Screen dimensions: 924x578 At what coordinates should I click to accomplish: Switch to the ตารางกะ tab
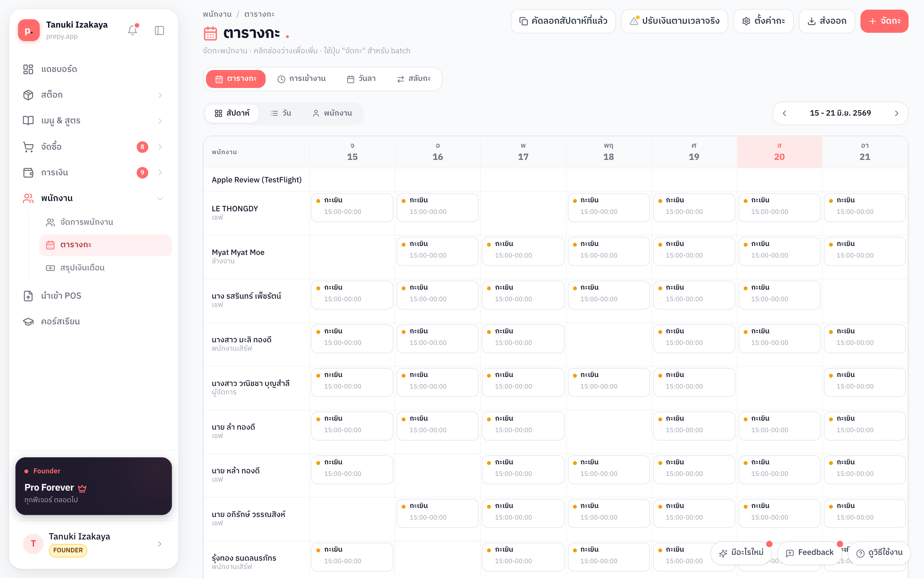click(x=235, y=79)
